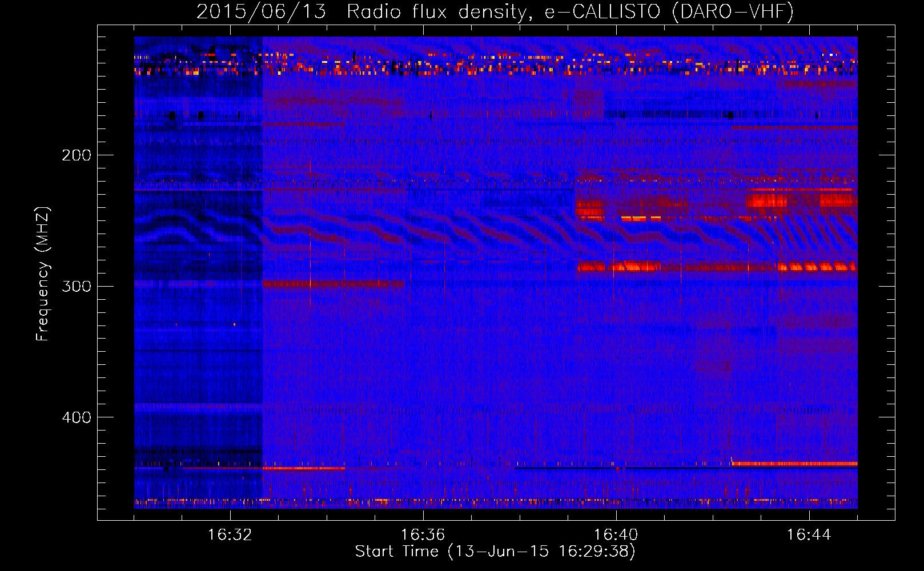Click the 400 frequency tick label
The image size is (924, 571).
pos(77,417)
